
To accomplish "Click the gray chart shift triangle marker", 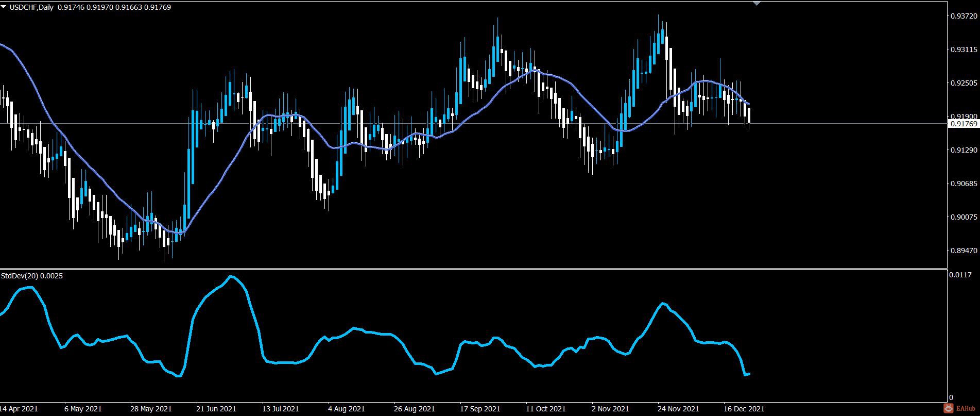I will (x=757, y=3).
